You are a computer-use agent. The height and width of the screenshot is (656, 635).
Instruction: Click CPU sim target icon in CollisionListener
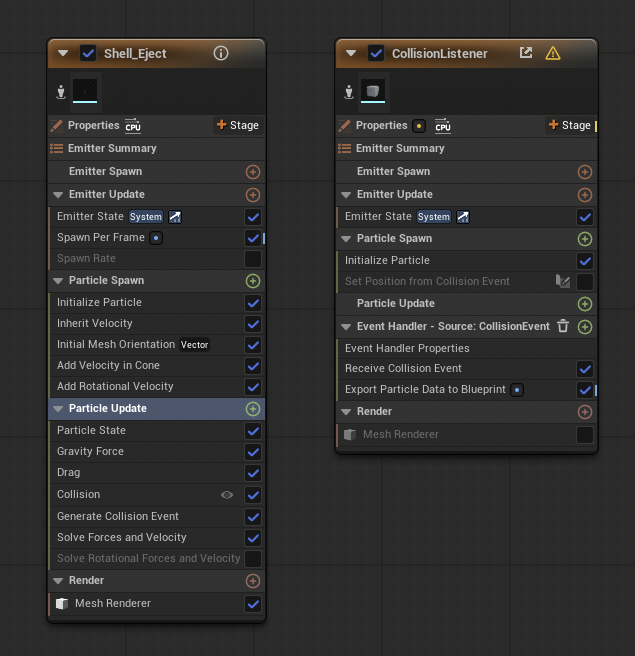[x=443, y=126]
